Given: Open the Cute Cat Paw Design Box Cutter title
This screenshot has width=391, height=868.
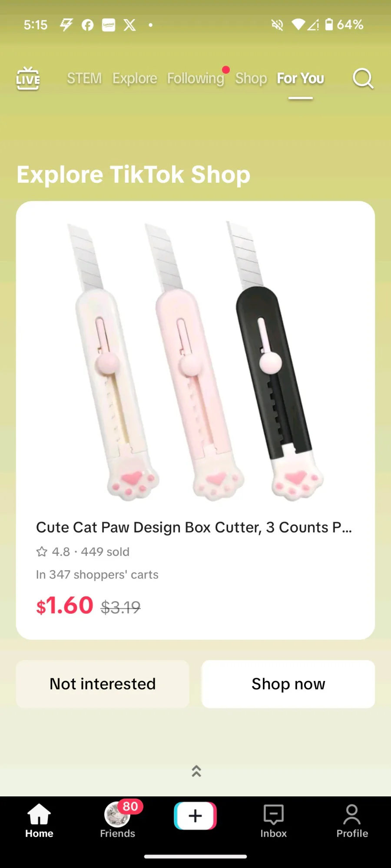Looking at the screenshot, I should tap(194, 527).
